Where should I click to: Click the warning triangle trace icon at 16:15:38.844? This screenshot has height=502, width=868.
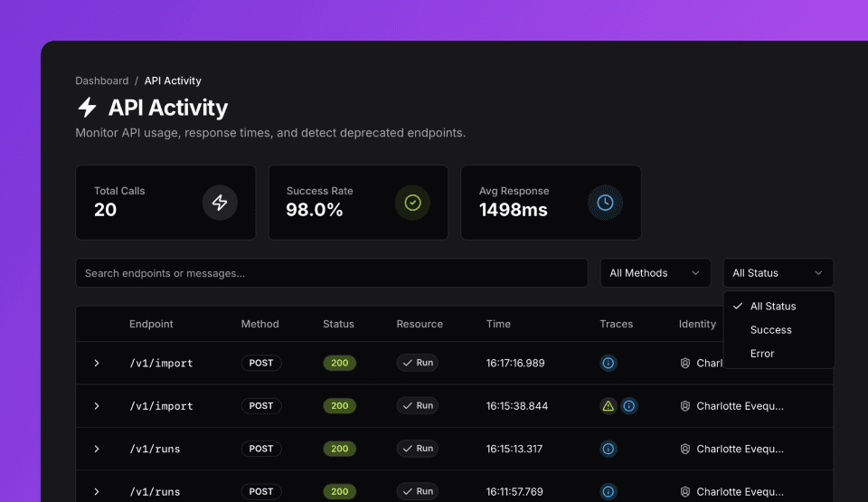coord(609,406)
